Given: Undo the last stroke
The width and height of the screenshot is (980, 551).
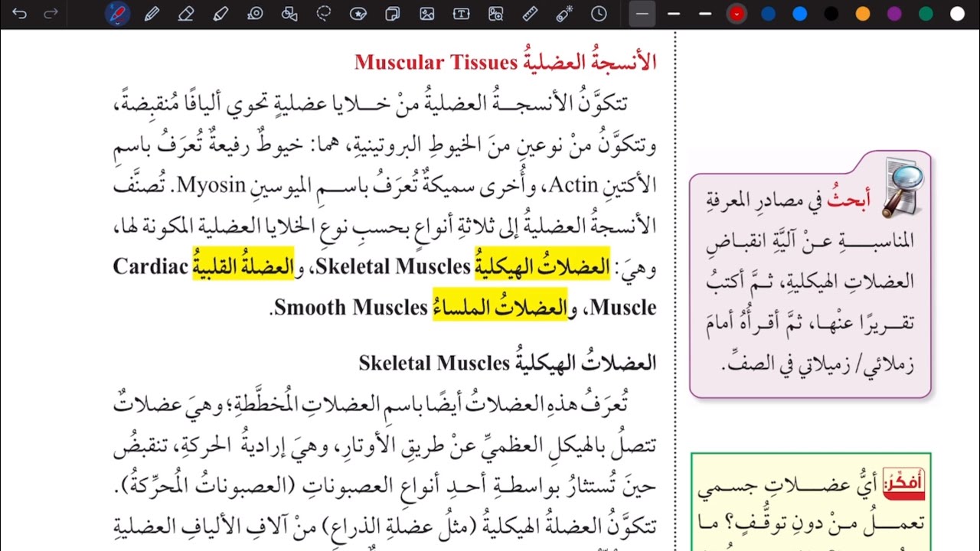Looking at the screenshot, I should tap(20, 14).
